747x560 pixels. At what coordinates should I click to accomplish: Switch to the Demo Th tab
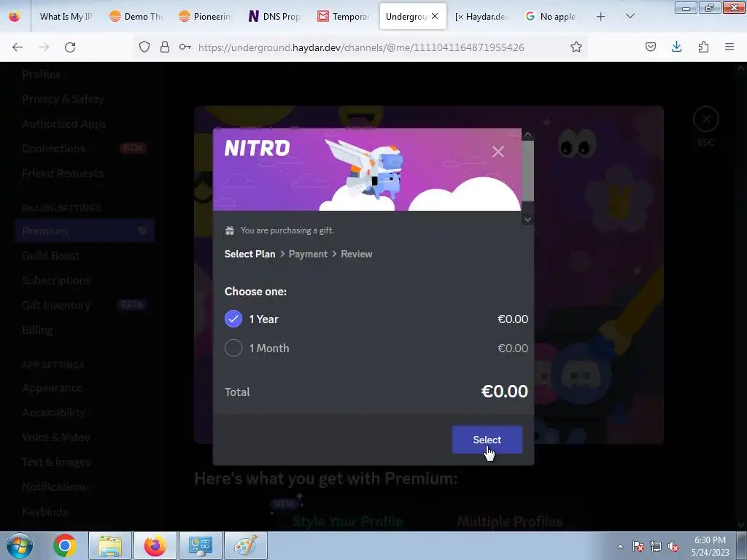click(135, 17)
